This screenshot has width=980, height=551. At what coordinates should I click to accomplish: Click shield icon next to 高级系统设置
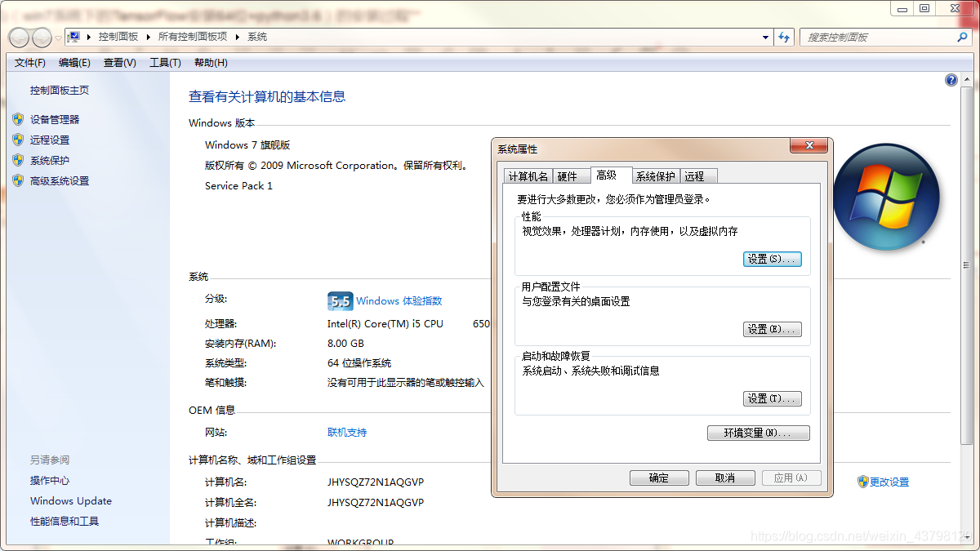coord(18,180)
